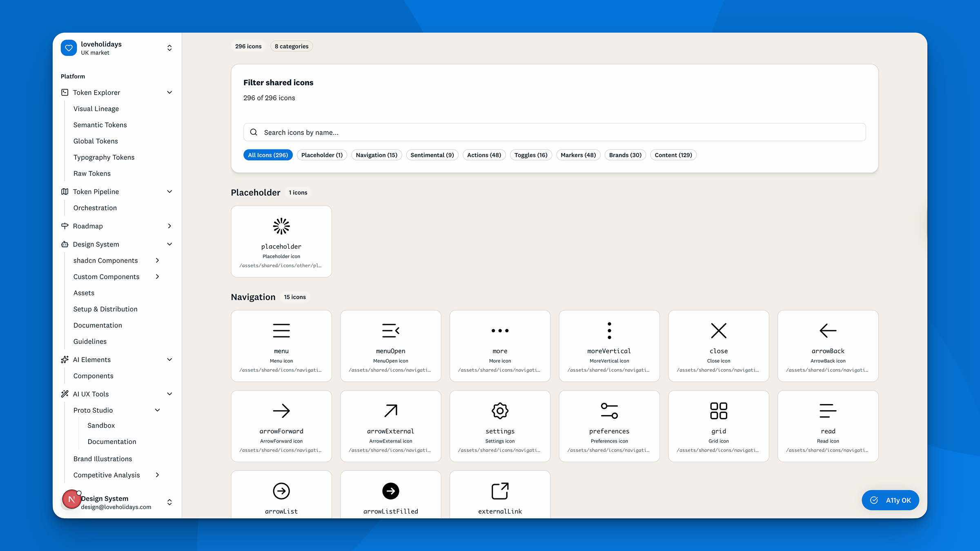Select the Brands (30) filter chip
This screenshot has height=551, width=980.
[x=625, y=155]
